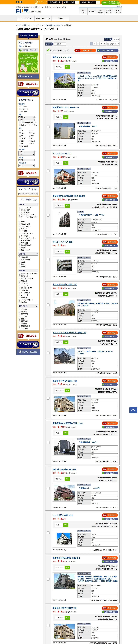Open 中古マンション menu item
This screenshot has width=138, height=644.
[x=117, y=11]
